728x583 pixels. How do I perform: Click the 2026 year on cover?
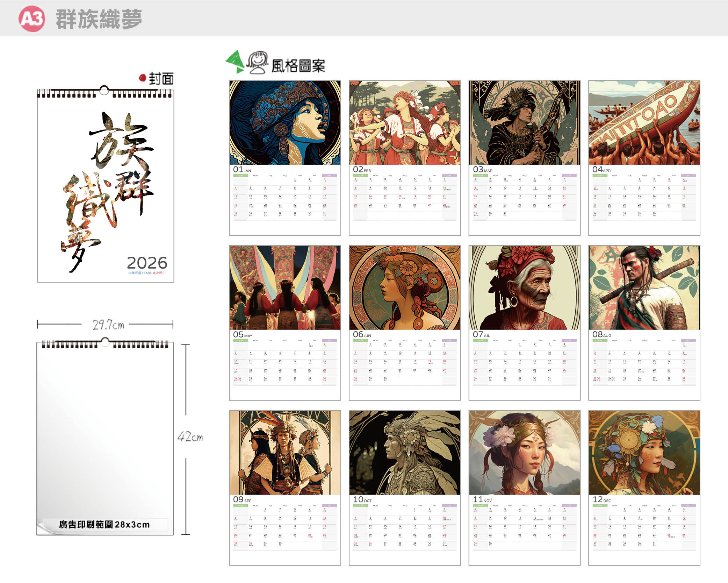coord(147,263)
